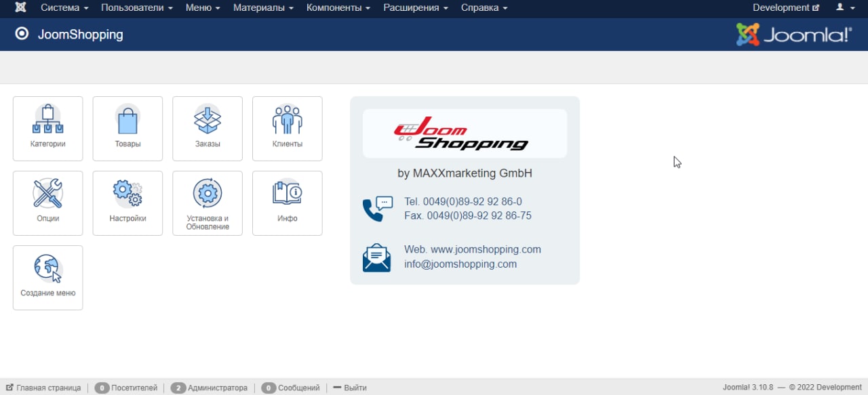Image resolution: width=868 pixels, height=395 pixels.
Task: Click the envelope email icon
Action: (377, 258)
